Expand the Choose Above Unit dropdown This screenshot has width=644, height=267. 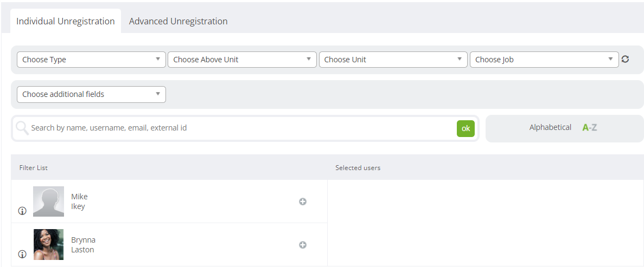(243, 60)
